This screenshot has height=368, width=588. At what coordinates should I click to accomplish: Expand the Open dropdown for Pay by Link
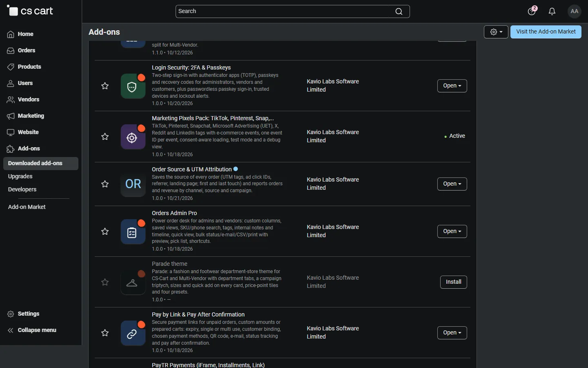(452, 333)
